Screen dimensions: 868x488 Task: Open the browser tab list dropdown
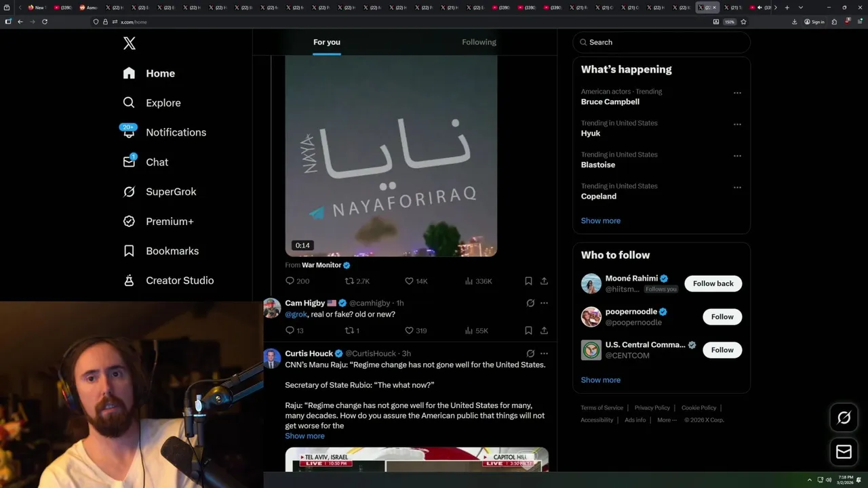pyautogui.click(x=801, y=7)
